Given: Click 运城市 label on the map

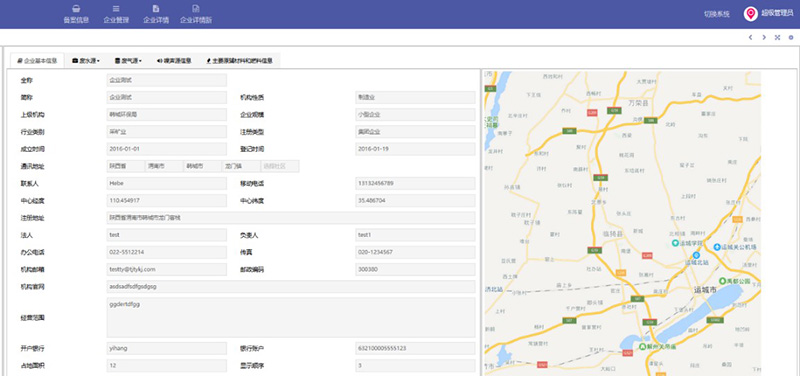Looking at the screenshot, I should pyautogui.click(x=705, y=290).
